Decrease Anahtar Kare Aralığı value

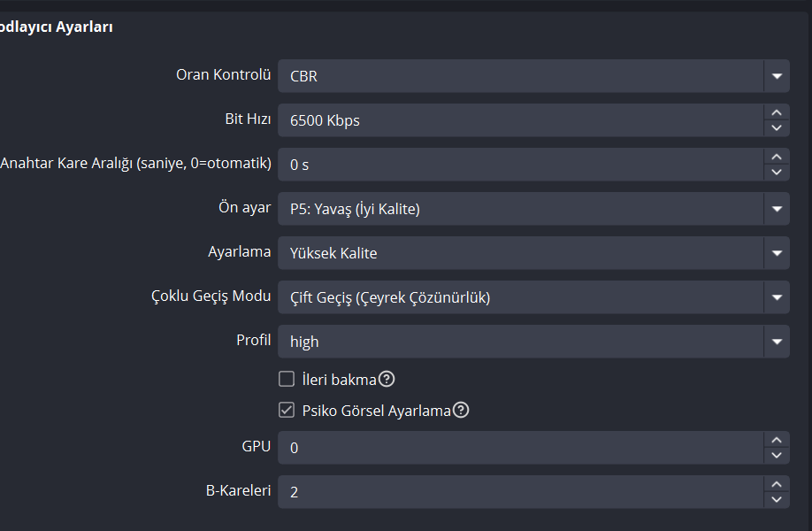click(777, 173)
